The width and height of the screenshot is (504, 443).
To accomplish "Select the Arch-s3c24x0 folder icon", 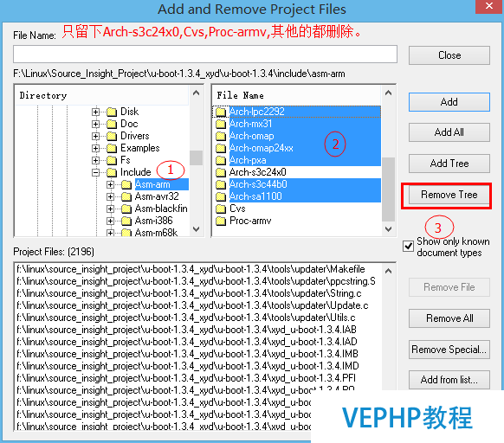I will pos(221,172).
